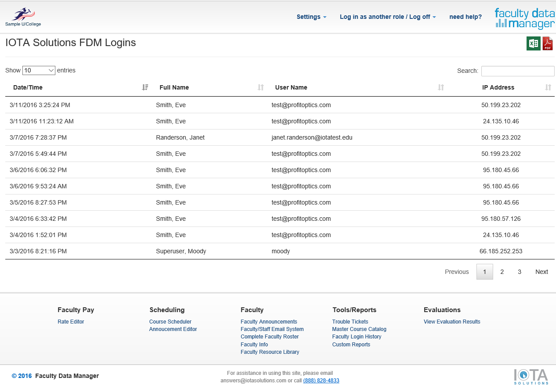Click the Sample U/College logo

click(x=23, y=17)
